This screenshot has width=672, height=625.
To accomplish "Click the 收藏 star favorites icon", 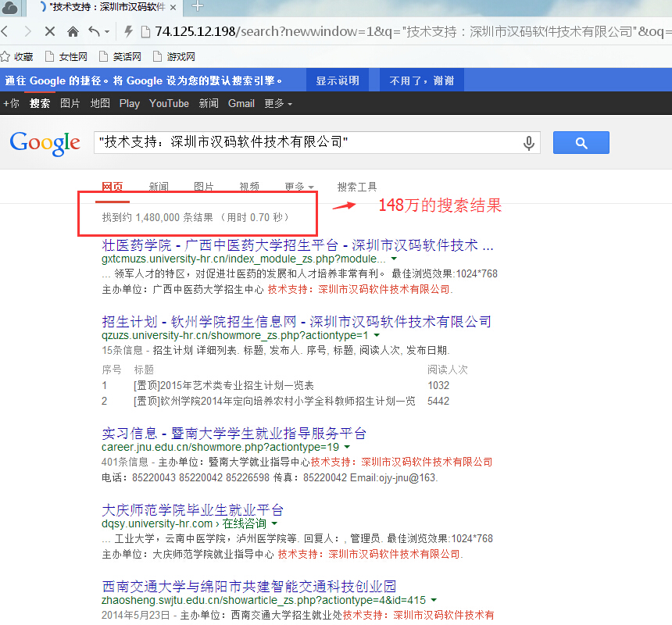I will click(5, 56).
